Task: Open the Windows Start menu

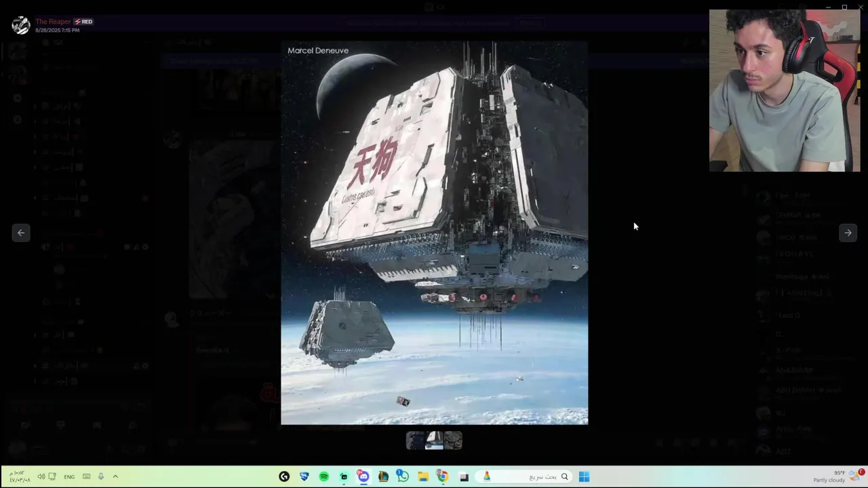Action: tap(584, 476)
